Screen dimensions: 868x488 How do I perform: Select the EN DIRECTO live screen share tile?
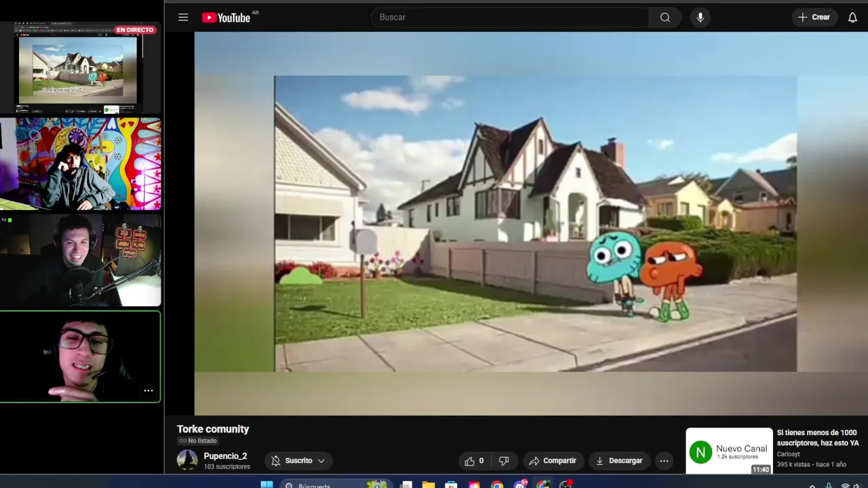coord(80,68)
